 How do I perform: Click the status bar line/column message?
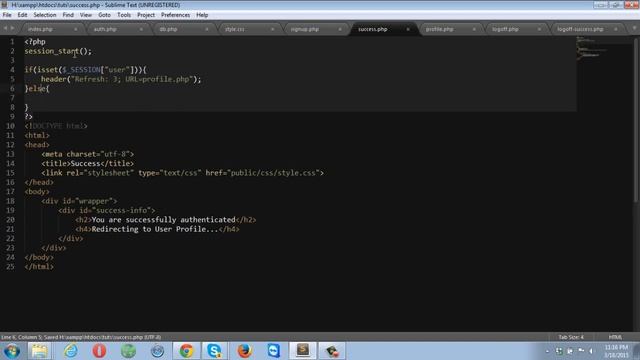coord(81,337)
